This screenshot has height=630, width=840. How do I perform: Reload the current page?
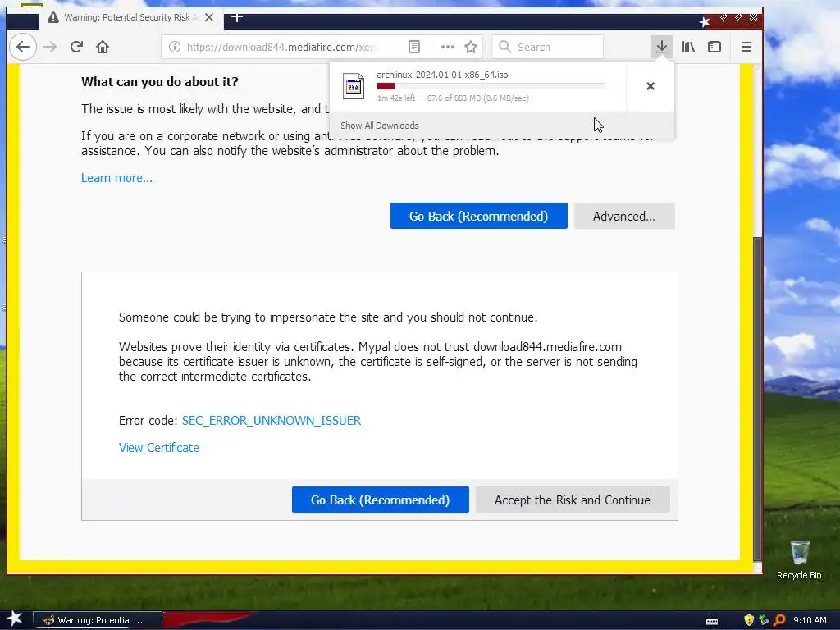[x=76, y=47]
